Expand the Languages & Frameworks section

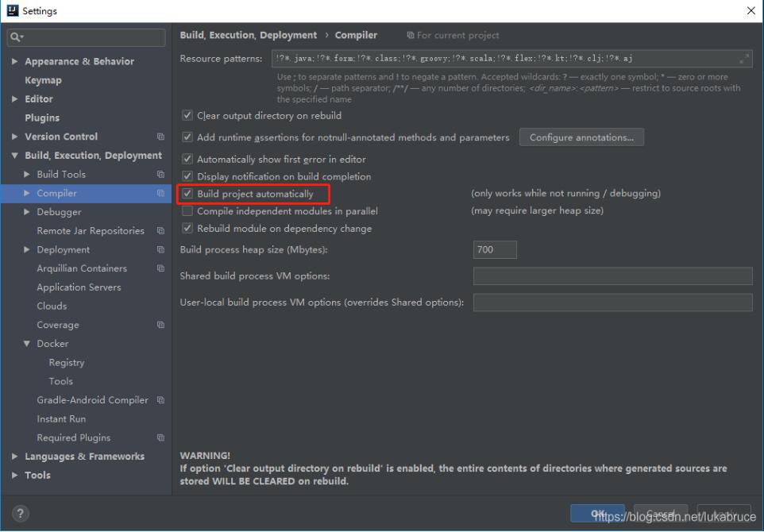click(x=14, y=457)
